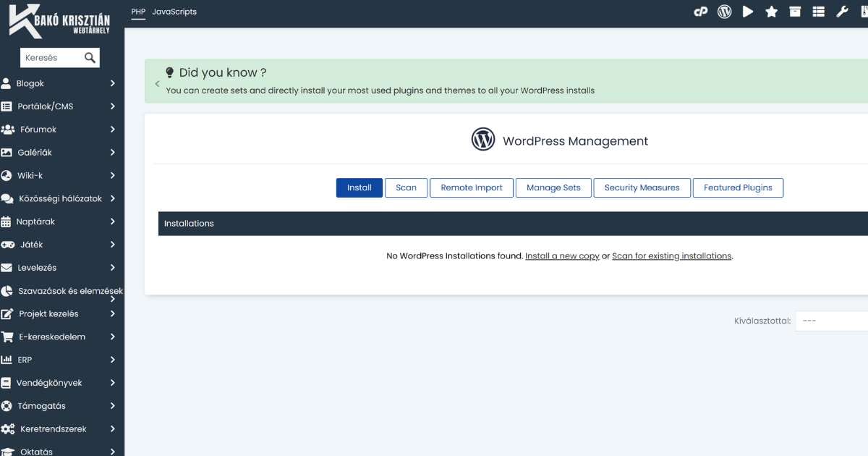Image resolution: width=868 pixels, height=456 pixels.
Task: Expand the E-kereskedelem category chevron
Action: (x=113, y=337)
